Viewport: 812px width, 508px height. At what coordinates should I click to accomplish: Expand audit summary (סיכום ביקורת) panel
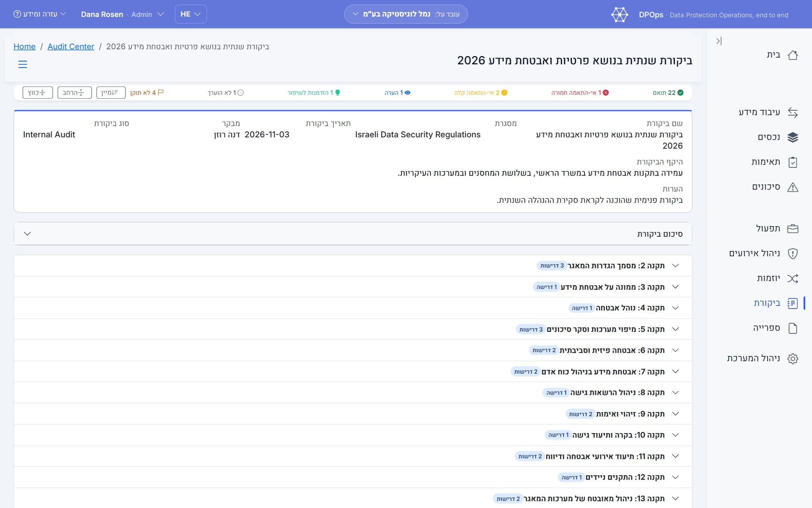coord(353,234)
